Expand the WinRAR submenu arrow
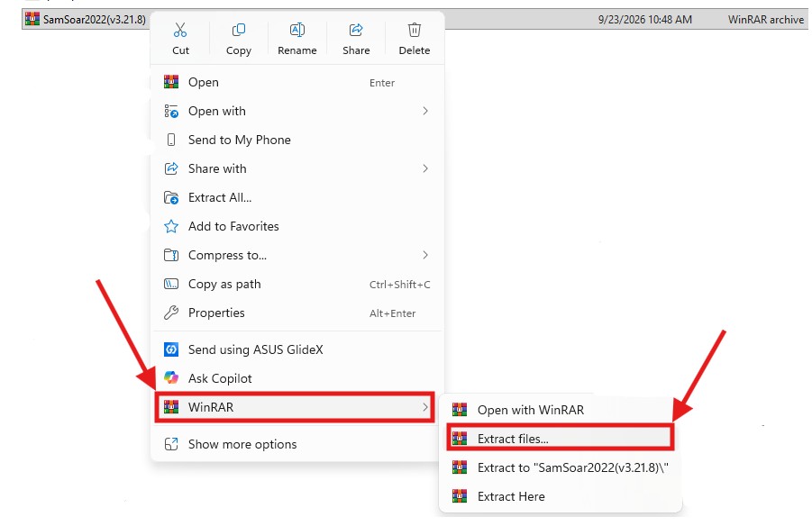Screen dimensions: 812x526 point(425,407)
